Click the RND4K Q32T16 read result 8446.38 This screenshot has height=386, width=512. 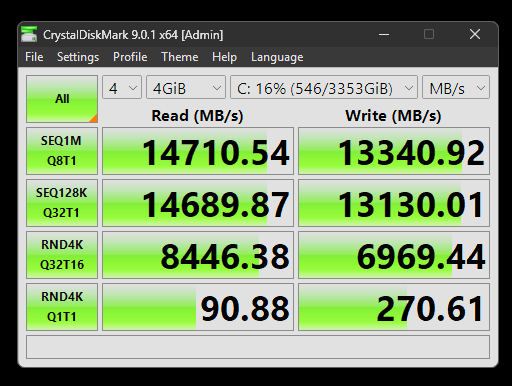pos(198,255)
